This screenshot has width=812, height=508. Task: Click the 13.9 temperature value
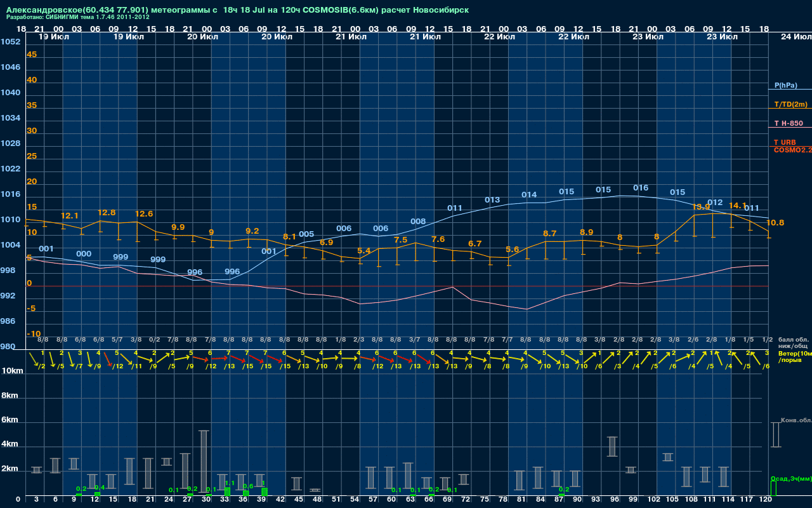[x=701, y=207]
